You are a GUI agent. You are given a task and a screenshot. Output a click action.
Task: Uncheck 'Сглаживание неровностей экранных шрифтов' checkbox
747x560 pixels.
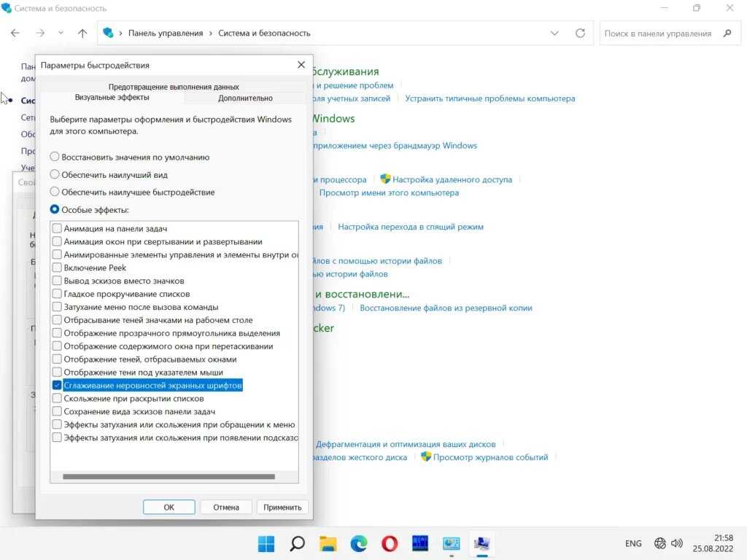[x=57, y=385]
